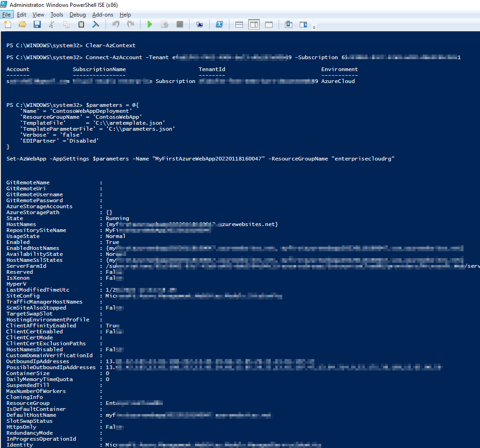Redo the last action
The image size is (480, 448).
(131, 24)
